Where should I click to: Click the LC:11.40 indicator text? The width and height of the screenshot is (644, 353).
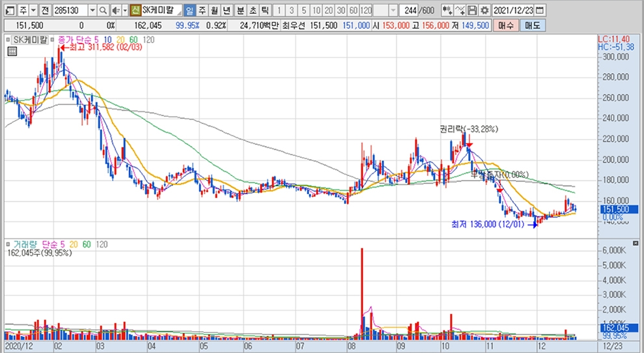tap(613, 39)
